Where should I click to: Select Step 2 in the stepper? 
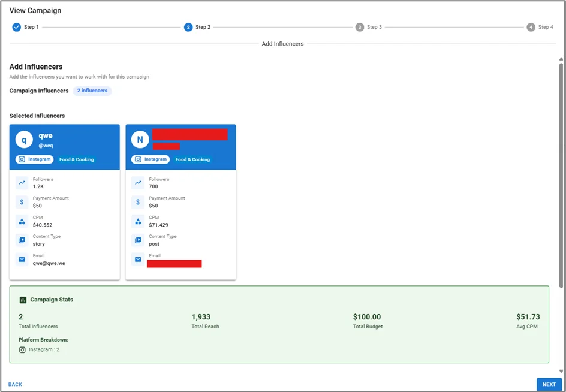coord(189,27)
